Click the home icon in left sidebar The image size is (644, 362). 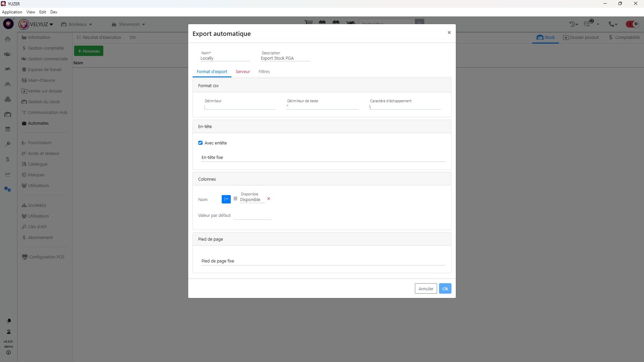pos(8,39)
